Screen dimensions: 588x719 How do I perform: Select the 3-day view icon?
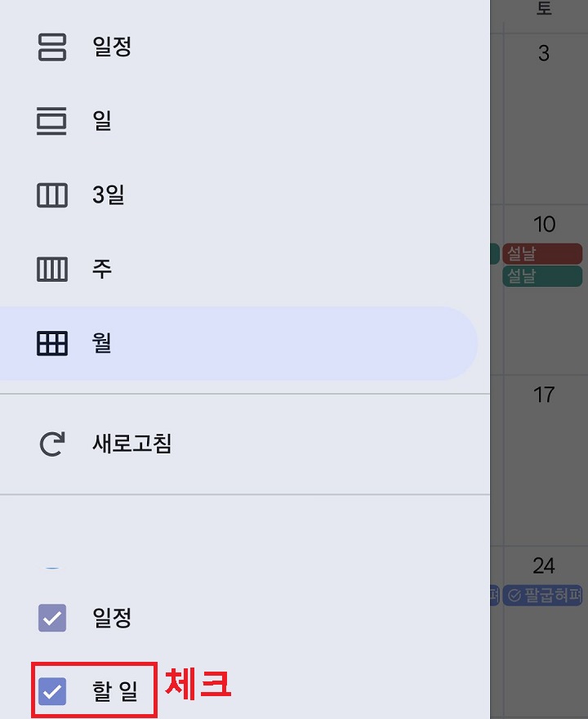[x=51, y=194]
